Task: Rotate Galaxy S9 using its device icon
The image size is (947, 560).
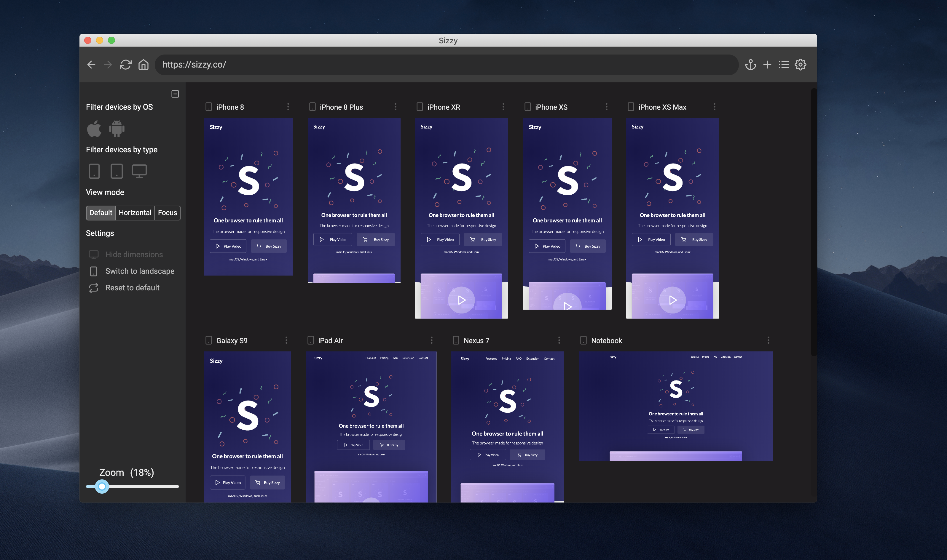Action: 209,340
